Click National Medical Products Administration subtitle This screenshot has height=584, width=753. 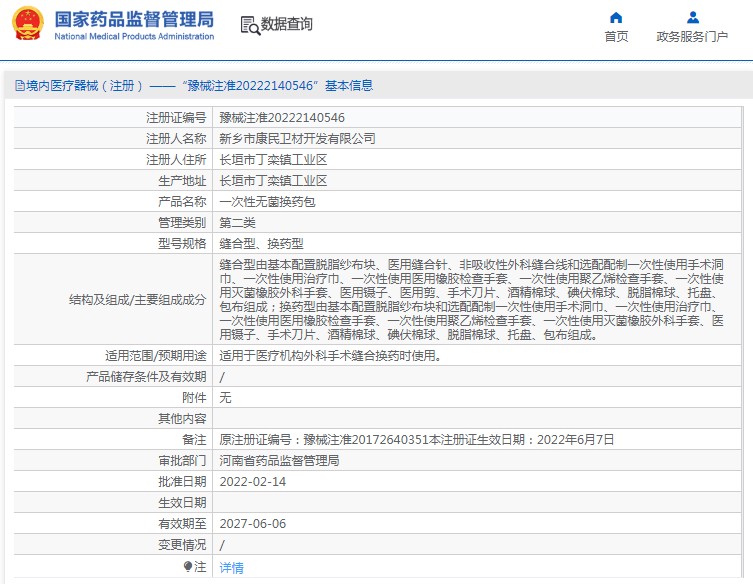[x=134, y=36]
